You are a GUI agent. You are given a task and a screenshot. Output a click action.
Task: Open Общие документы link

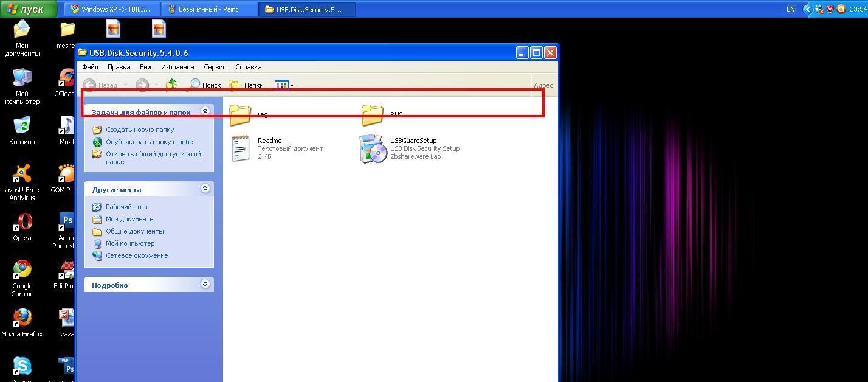tap(134, 231)
